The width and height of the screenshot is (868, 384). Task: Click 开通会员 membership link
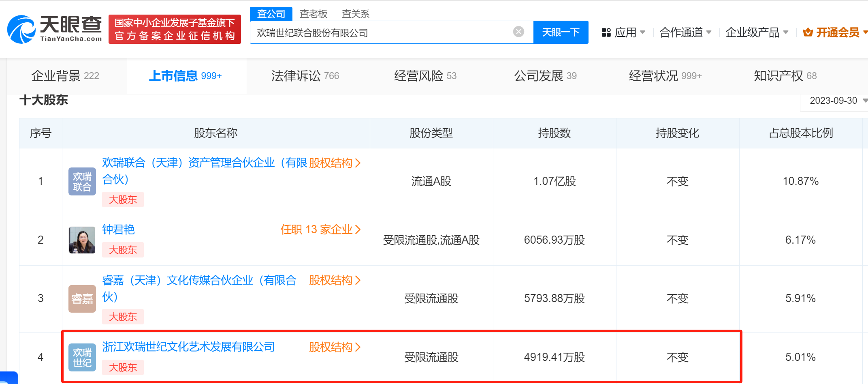click(x=838, y=32)
